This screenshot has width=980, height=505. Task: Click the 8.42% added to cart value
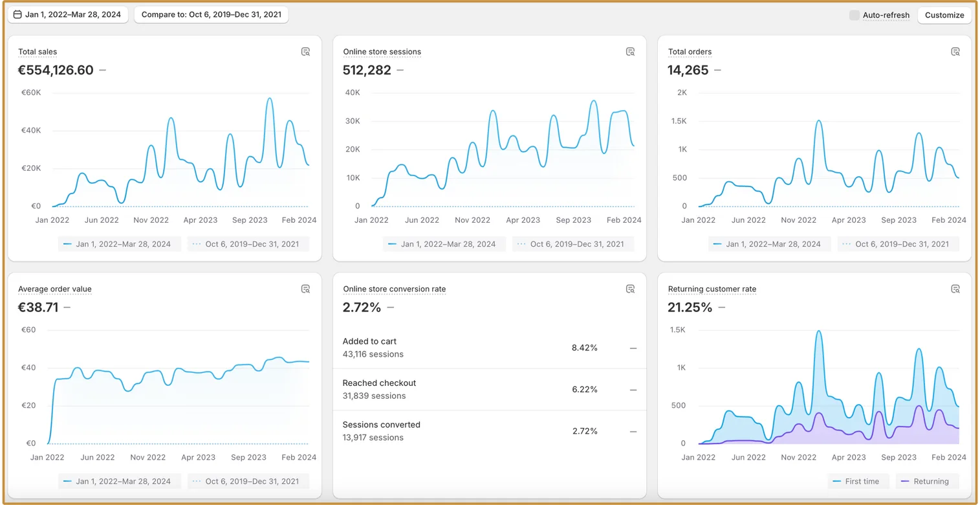tap(585, 348)
